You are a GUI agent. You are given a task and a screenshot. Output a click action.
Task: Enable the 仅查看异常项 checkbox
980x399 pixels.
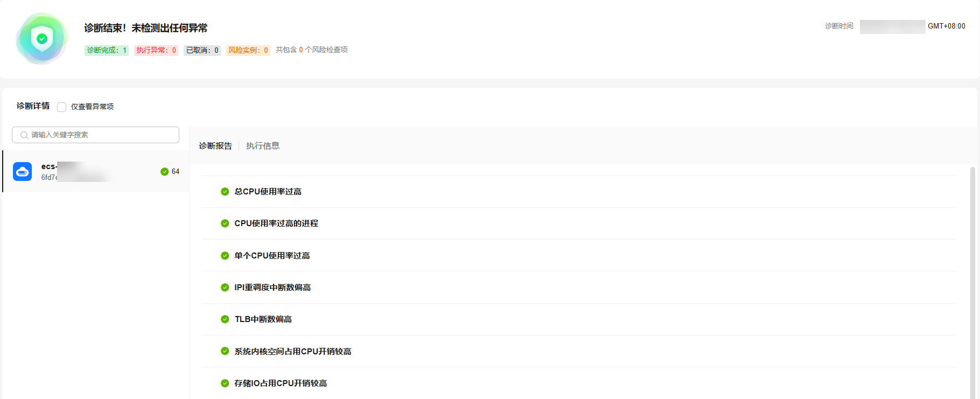click(62, 107)
